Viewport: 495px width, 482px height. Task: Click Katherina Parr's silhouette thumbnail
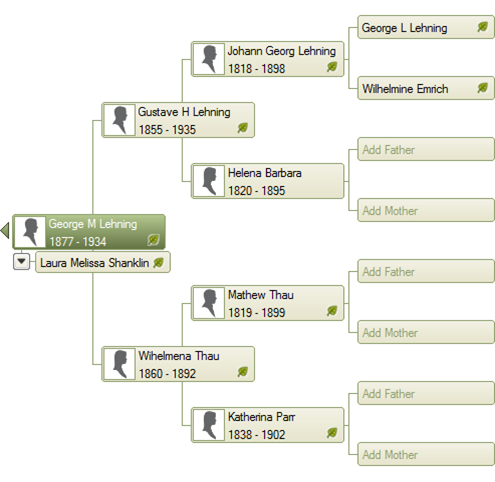pyautogui.click(x=209, y=425)
